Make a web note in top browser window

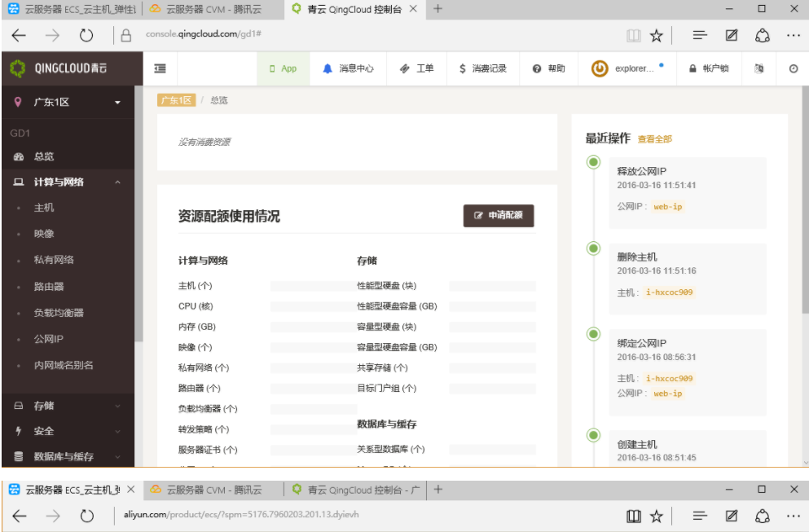(x=731, y=35)
